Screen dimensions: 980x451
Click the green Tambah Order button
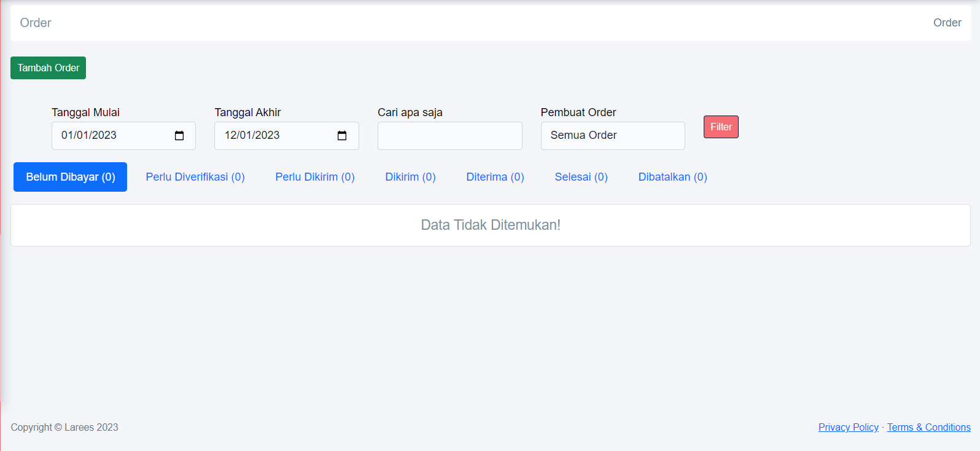click(x=48, y=68)
